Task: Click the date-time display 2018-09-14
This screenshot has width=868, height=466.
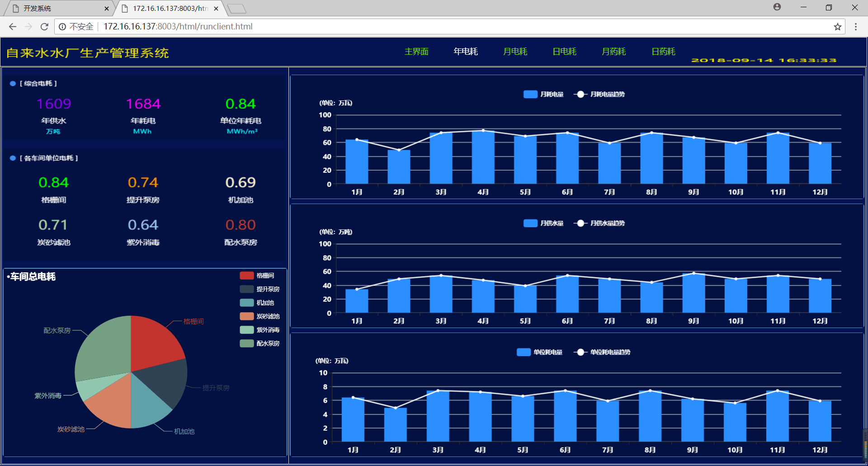Action: click(764, 60)
